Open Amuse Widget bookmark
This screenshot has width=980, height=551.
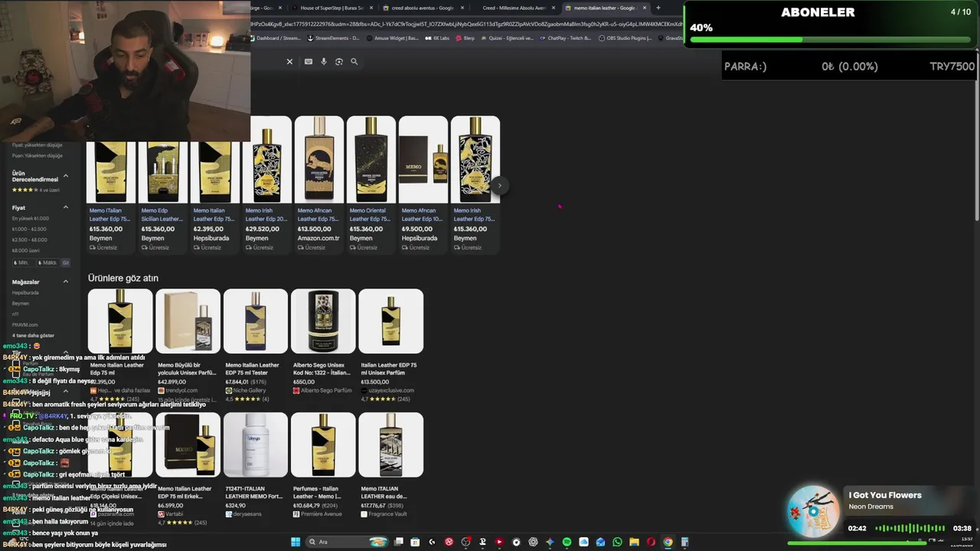393,37
